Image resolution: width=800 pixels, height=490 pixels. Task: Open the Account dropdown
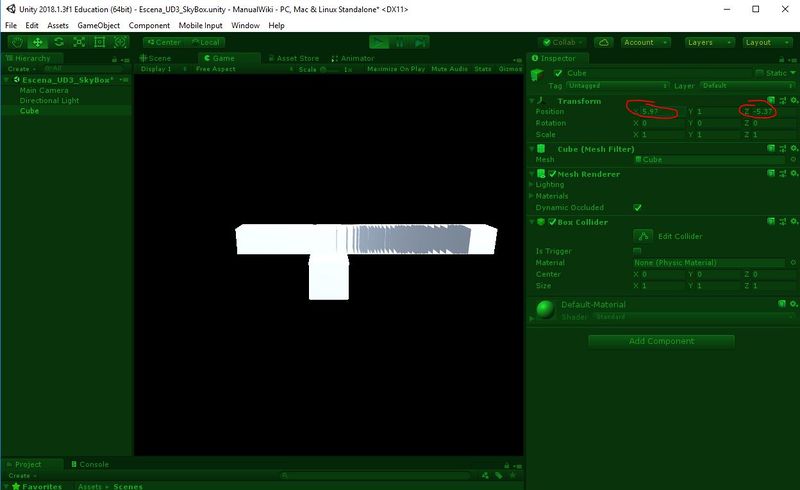[645, 42]
